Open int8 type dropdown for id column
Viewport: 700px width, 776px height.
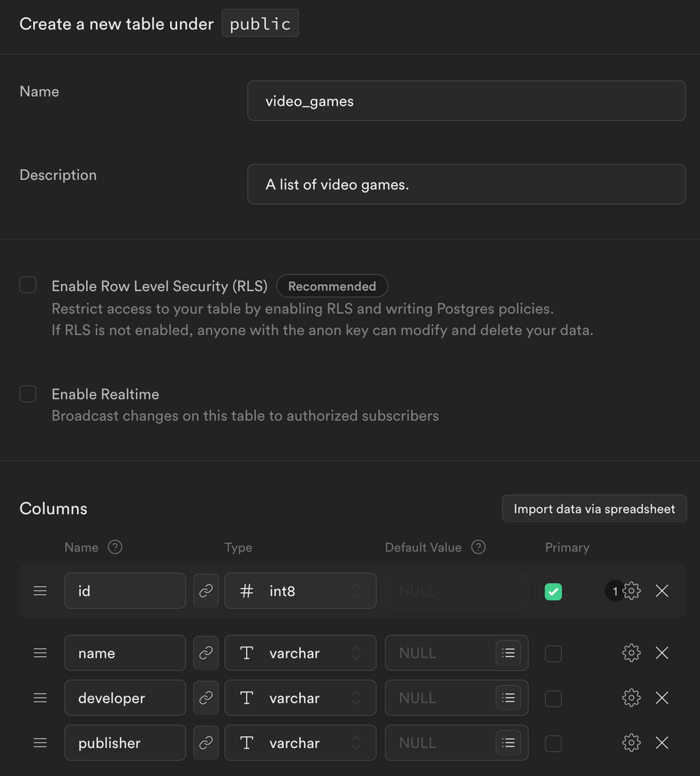300,591
